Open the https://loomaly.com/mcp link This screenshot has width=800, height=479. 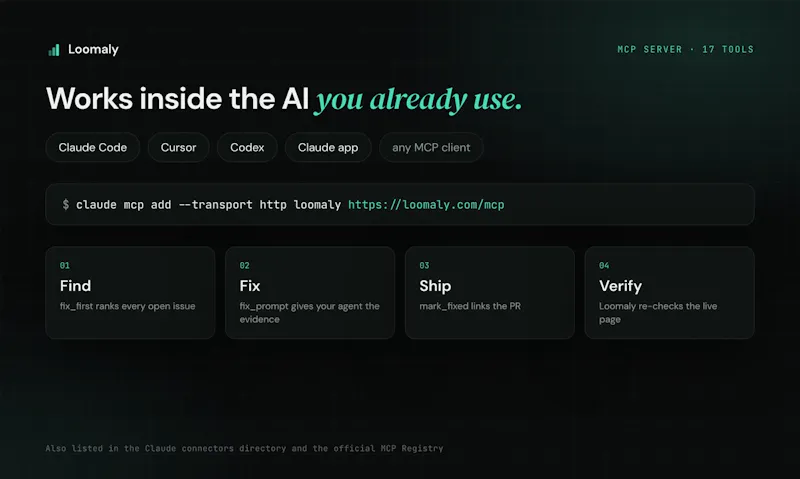[426, 205]
